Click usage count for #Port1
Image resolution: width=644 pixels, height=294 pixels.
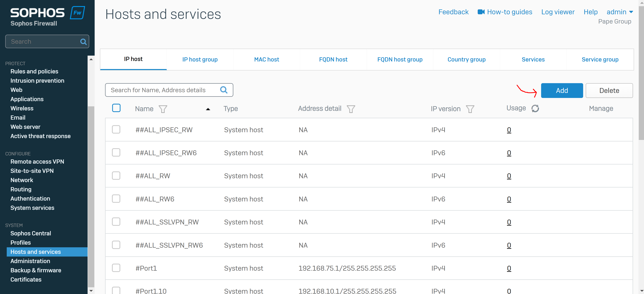click(x=509, y=268)
